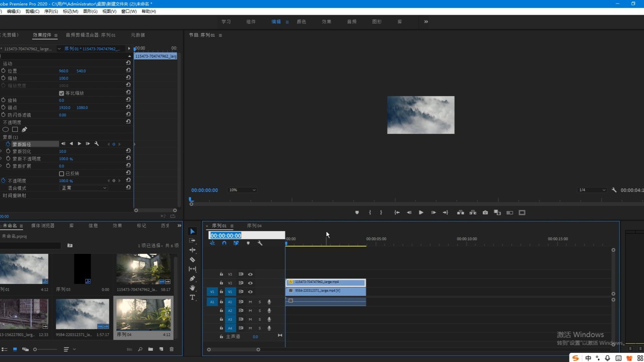Click the Export Frame camera icon
644x362 pixels.
(485, 213)
